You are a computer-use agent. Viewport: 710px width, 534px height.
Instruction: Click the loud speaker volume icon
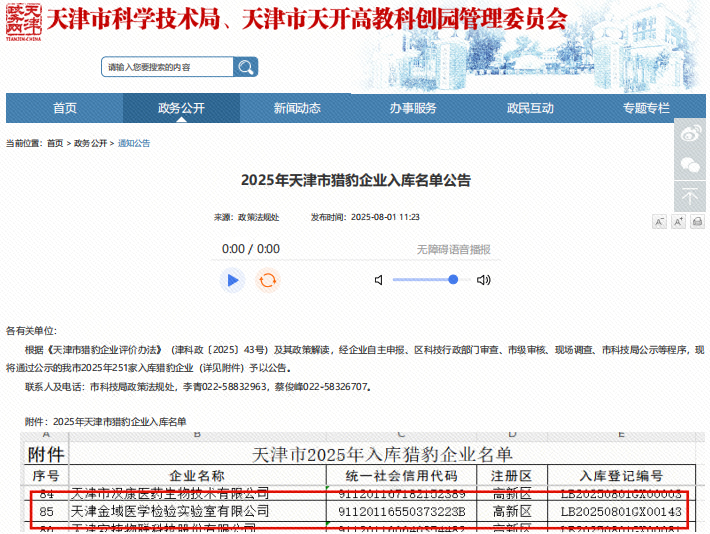[484, 280]
